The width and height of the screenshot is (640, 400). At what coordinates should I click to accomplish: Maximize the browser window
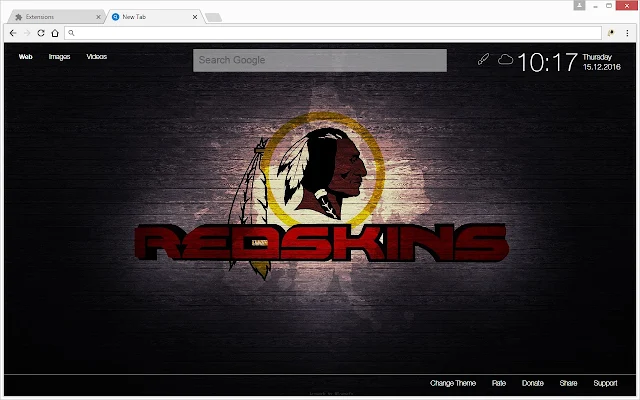pyautogui.click(x=609, y=6)
